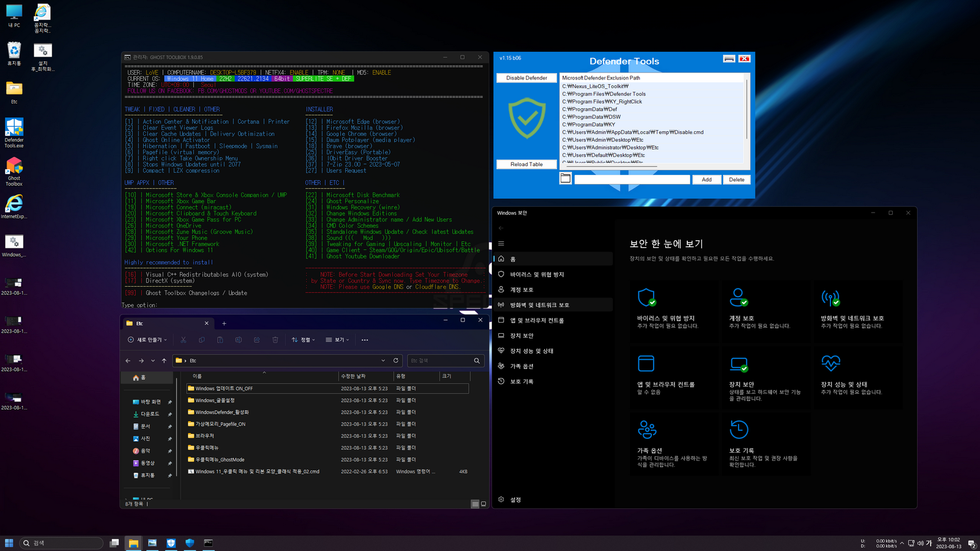Open Device security in sidebar
Screen dimensions: 980x551
(554, 336)
